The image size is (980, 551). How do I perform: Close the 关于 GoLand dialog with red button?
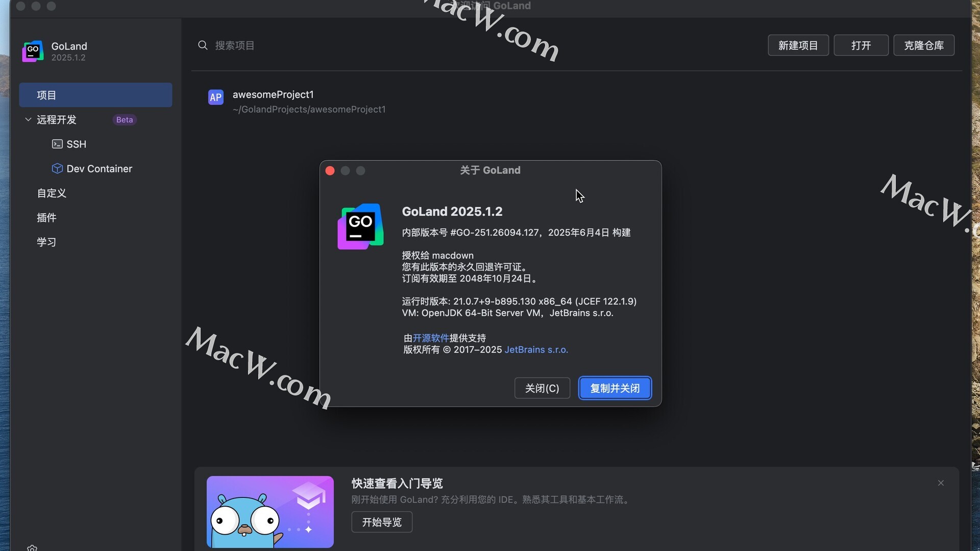330,171
